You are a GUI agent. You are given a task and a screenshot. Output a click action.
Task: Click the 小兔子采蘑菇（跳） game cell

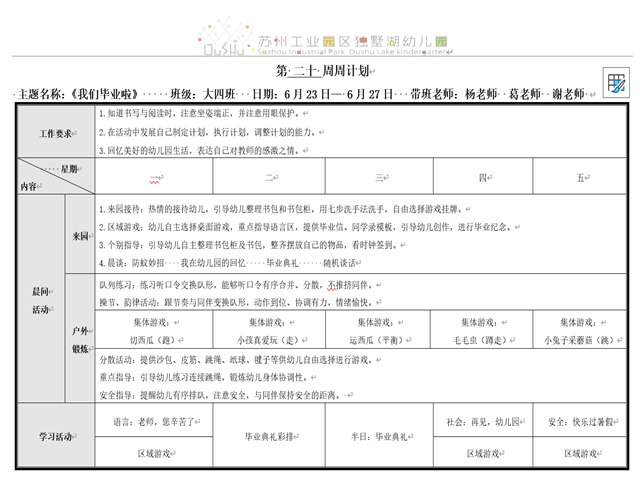(x=580, y=330)
